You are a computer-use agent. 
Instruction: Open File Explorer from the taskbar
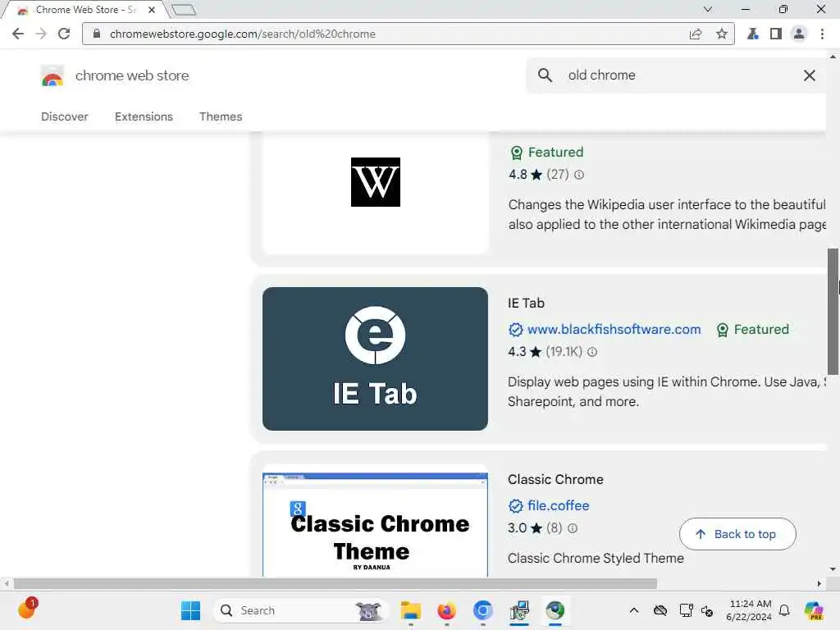tap(411, 610)
